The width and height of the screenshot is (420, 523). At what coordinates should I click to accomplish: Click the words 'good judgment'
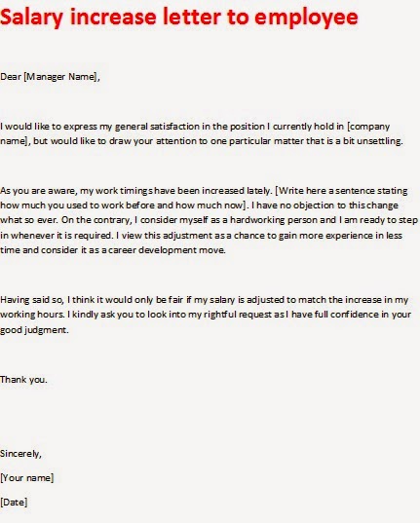coord(34,330)
